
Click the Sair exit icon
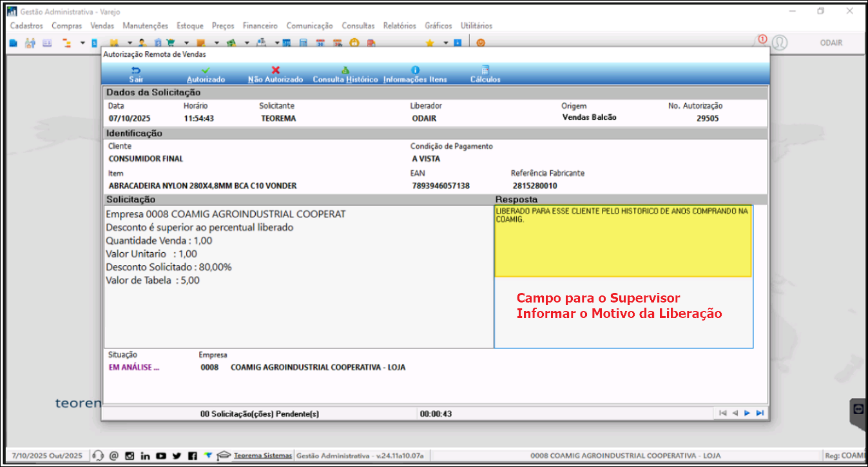click(x=136, y=74)
